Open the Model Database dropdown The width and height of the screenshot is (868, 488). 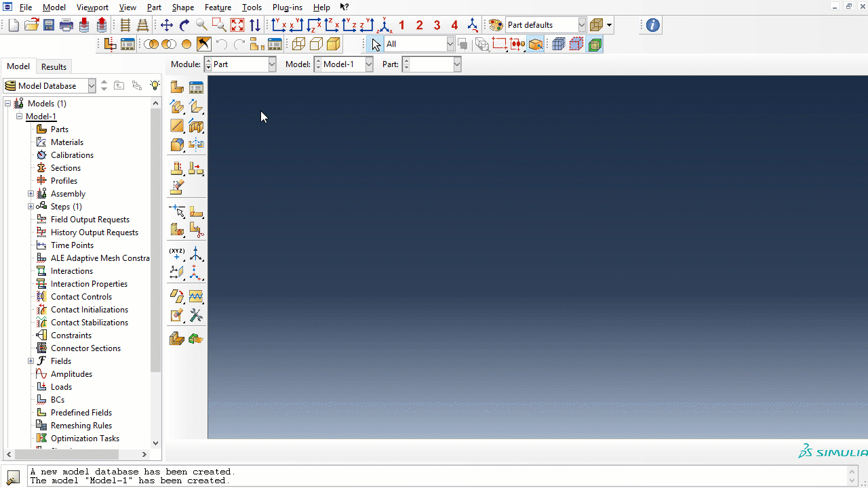point(50,85)
